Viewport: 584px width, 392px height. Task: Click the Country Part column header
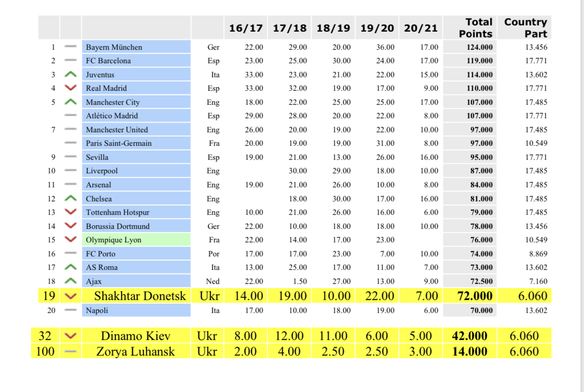click(525, 28)
